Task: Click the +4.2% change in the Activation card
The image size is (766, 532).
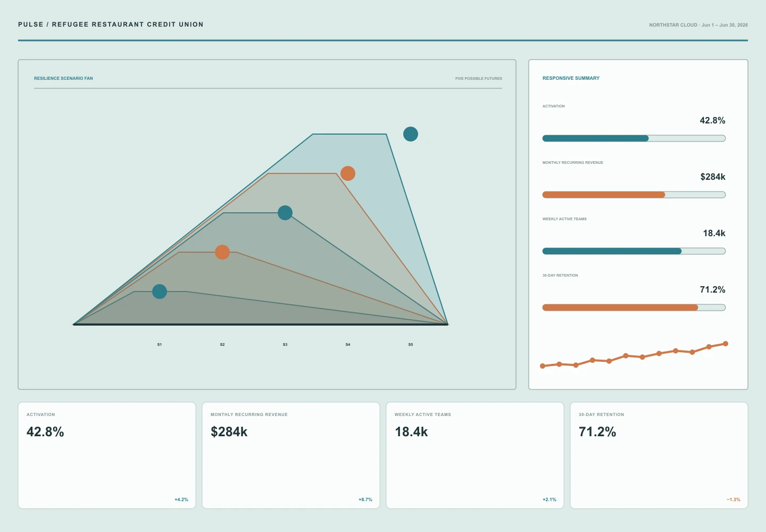Action: click(181, 500)
